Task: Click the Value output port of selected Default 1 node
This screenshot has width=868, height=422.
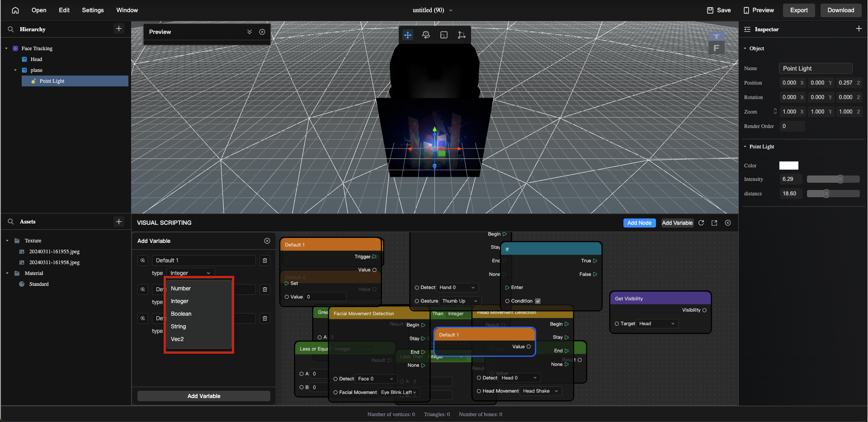Action: click(x=528, y=347)
